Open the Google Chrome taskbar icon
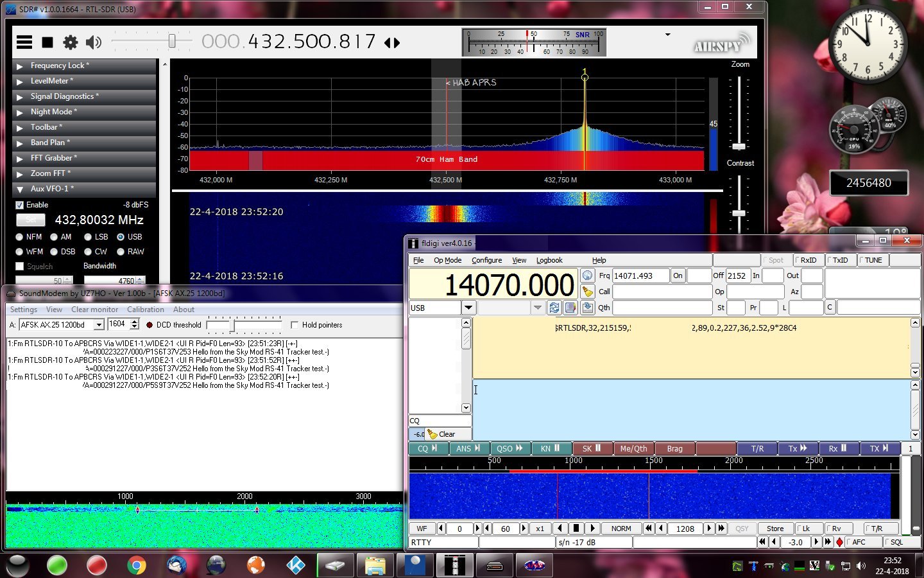This screenshot has height=578, width=924. tap(136, 566)
